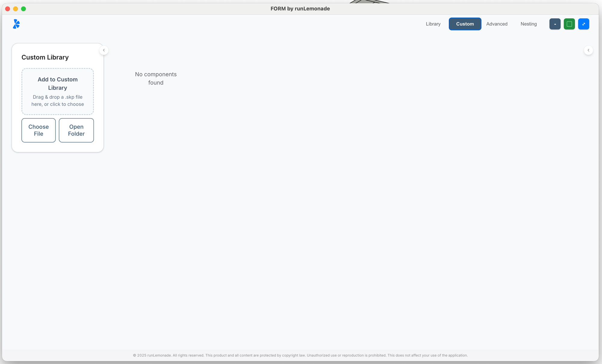The height and width of the screenshot is (364, 602).
Task: Minimize the window using yellow button
Action: tap(16, 9)
